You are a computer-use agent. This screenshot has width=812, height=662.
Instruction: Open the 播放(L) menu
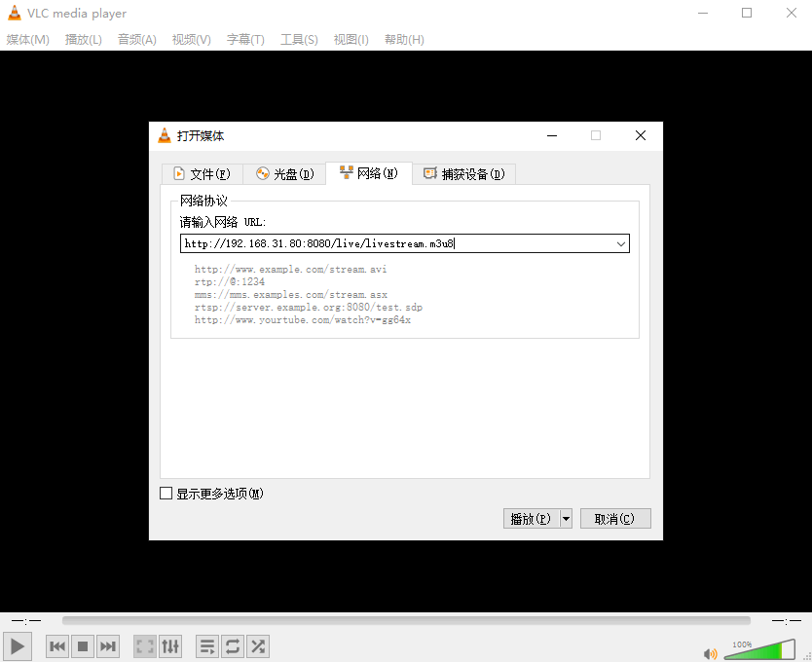(x=84, y=39)
